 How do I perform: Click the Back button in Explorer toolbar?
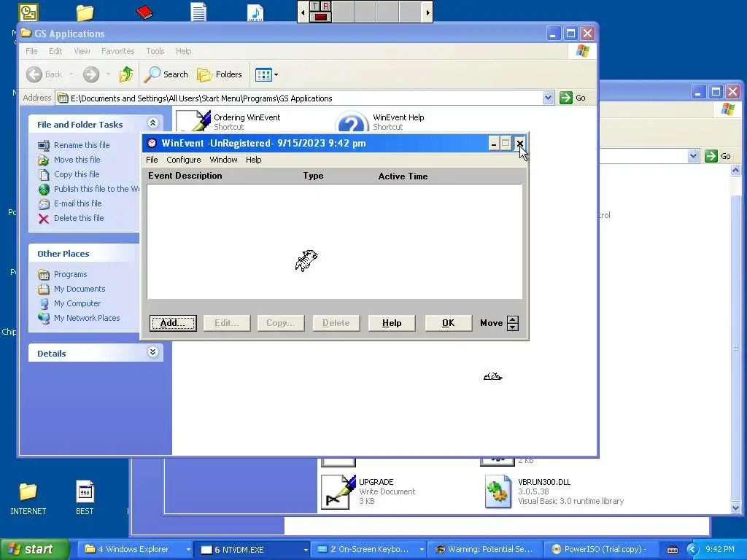click(x=44, y=74)
